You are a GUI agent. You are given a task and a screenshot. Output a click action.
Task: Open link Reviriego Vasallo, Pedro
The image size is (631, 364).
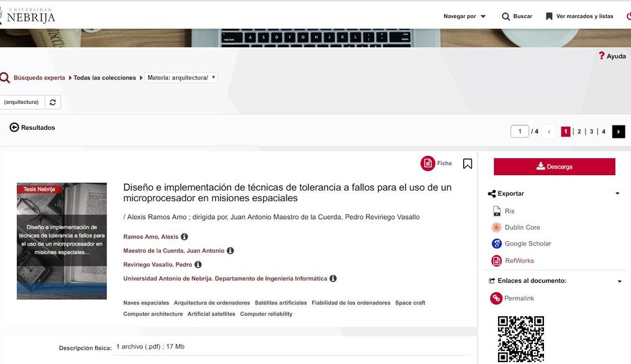click(157, 265)
